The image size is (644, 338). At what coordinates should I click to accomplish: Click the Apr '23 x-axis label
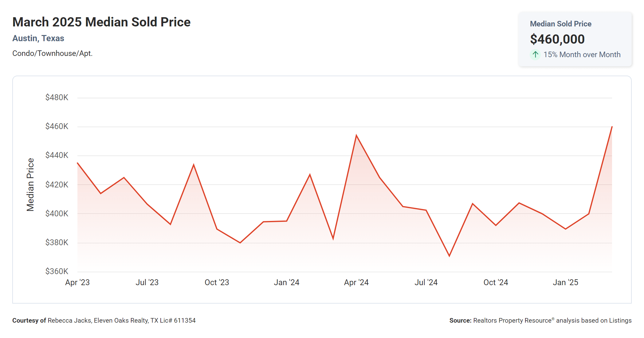tap(77, 282)
